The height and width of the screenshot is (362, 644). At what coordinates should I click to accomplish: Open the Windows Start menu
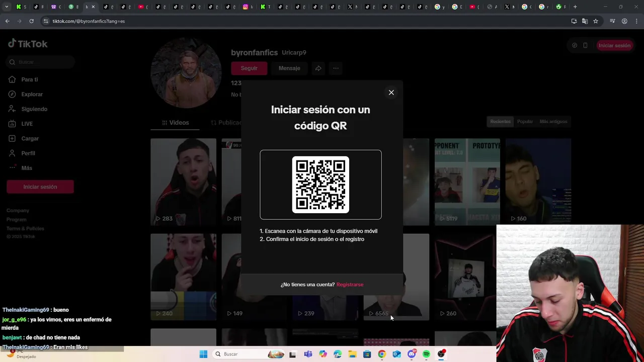point(203,354)
